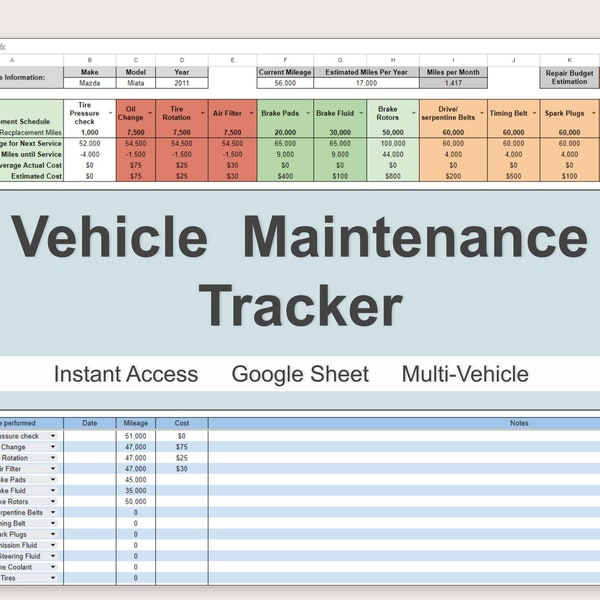Expand the Tires service row dropdown
600x600 pixels.
pyautogui.click(x=53, y=578)
